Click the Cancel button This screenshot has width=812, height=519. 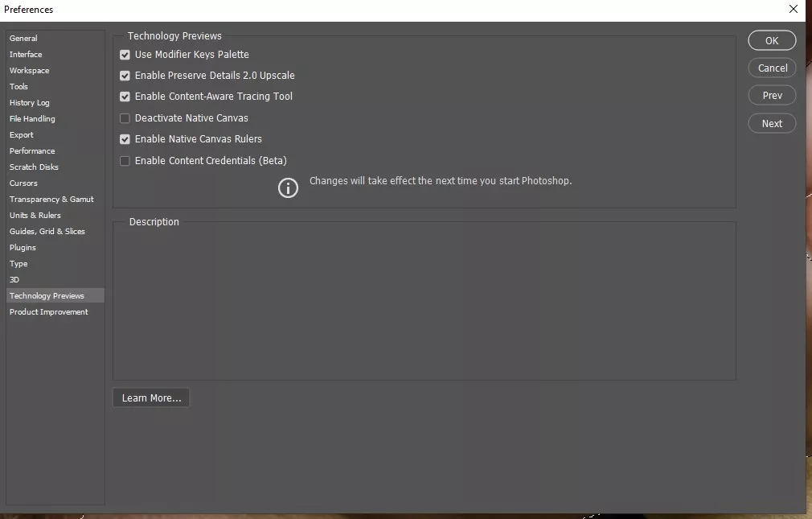772,68
